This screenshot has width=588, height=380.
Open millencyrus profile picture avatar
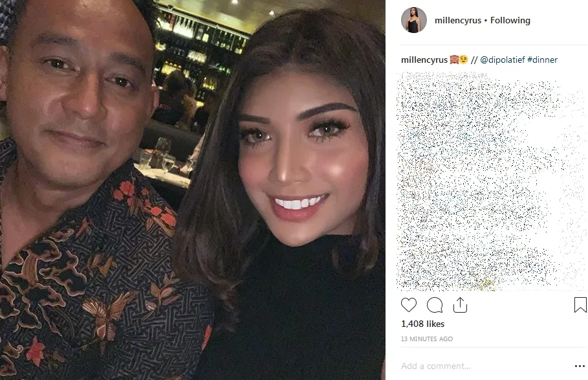tap(414, 20)
